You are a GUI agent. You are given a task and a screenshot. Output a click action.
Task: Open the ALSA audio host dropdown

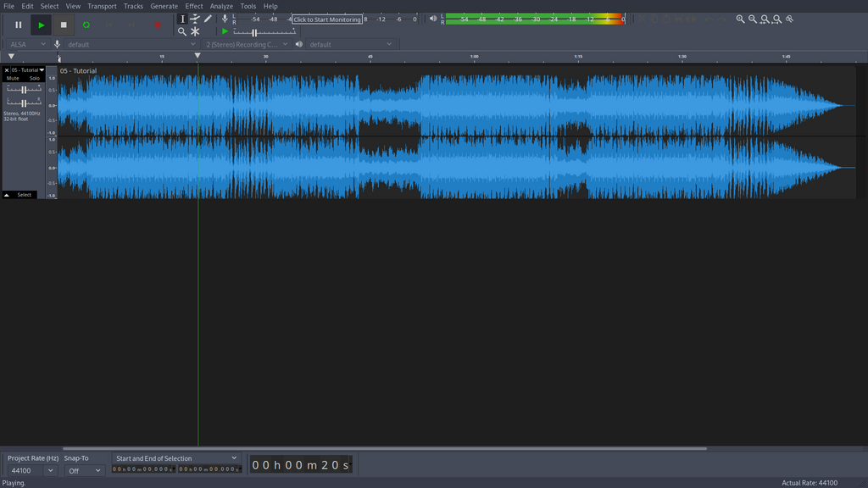tap(28, 44)
